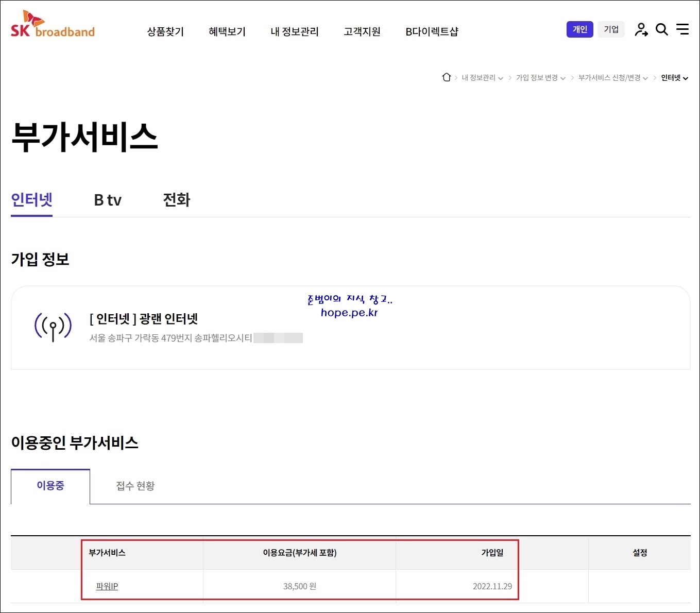Click the 2022.11.29 join date cell

492,586
